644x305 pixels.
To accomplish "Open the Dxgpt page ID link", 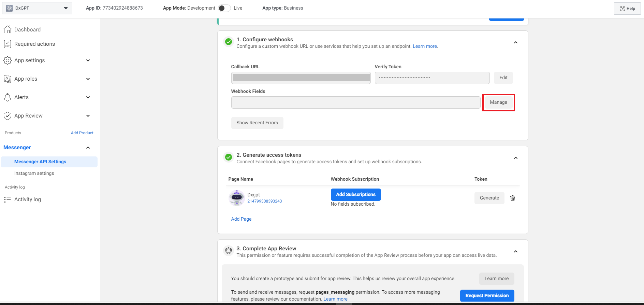I will click(264, 201).
